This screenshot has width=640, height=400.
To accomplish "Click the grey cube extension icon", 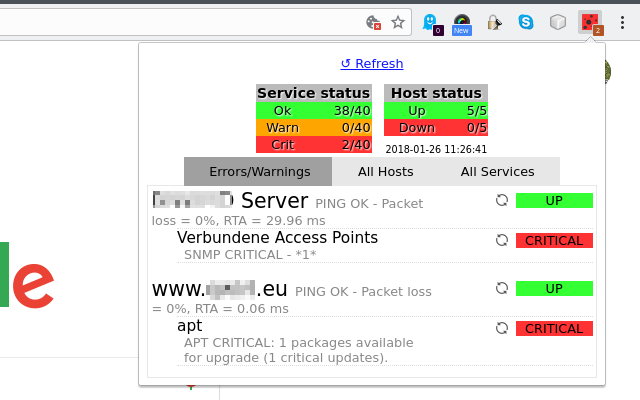I will (x=558, y=22).
